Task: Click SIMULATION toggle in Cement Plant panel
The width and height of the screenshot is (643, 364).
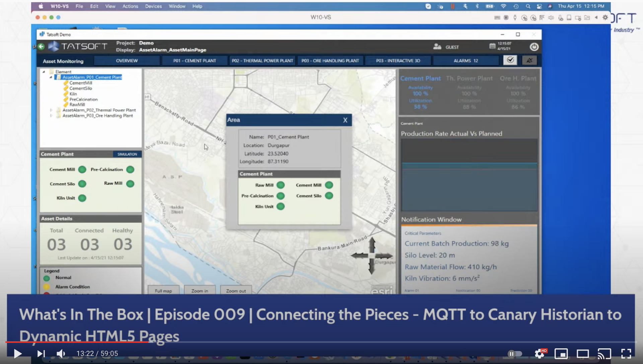Action: tap(127, 154)
